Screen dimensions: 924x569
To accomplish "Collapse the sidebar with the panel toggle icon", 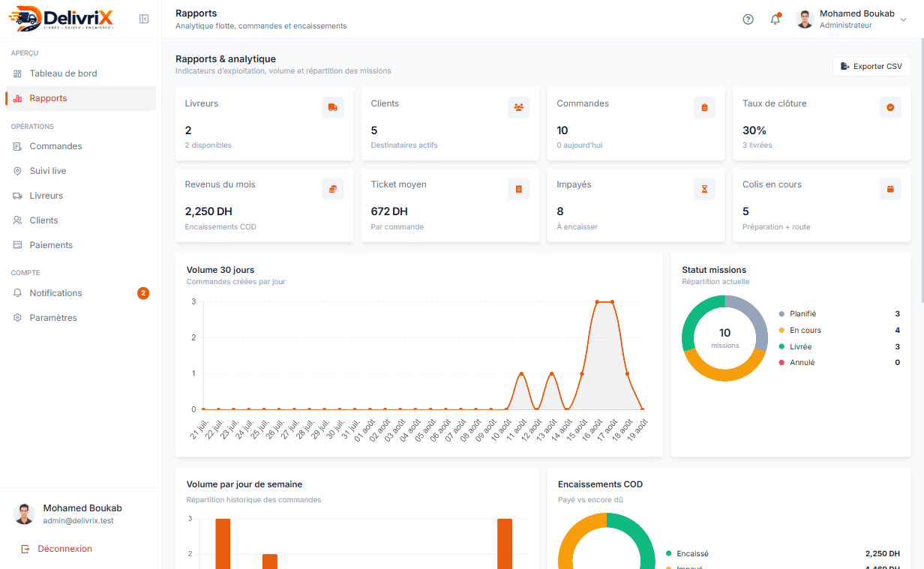I will click(x=144, y=19).
